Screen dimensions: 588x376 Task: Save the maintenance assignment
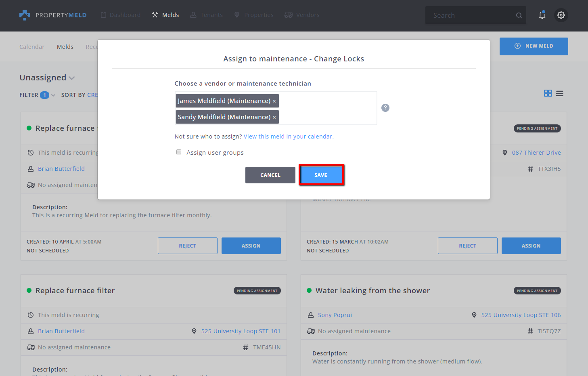(321, 175)
